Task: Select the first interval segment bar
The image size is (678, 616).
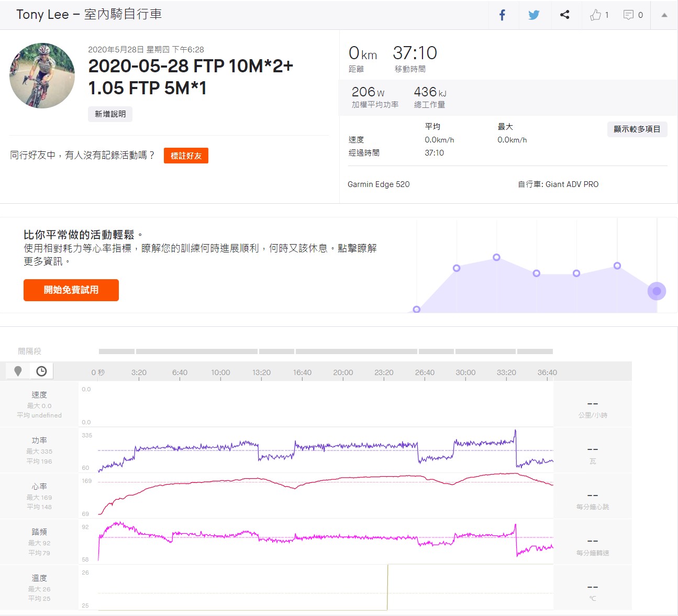Action: pyautogui.click(x=116, y=351)
